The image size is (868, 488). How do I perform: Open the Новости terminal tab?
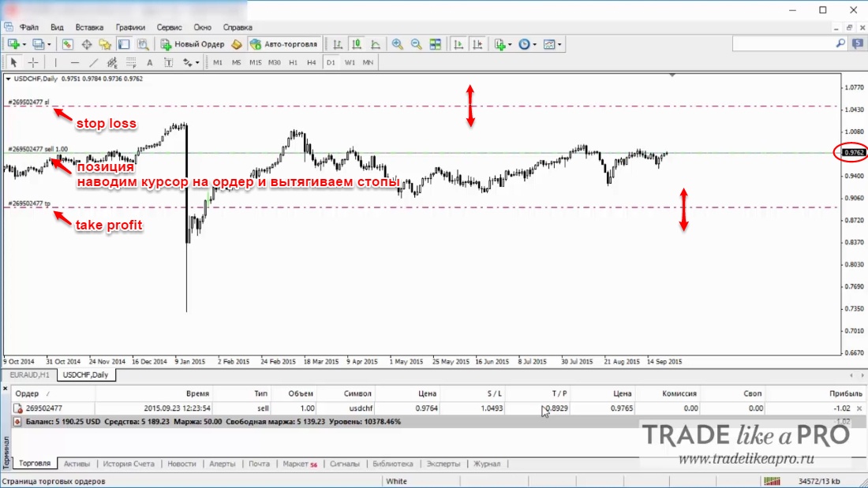[x=181, y=464]
